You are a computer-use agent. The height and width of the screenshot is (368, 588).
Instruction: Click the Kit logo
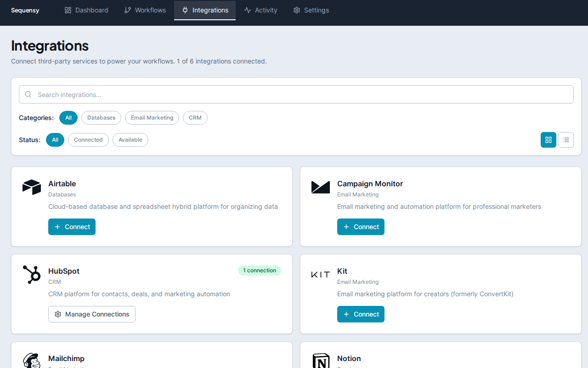coord(321,275)
